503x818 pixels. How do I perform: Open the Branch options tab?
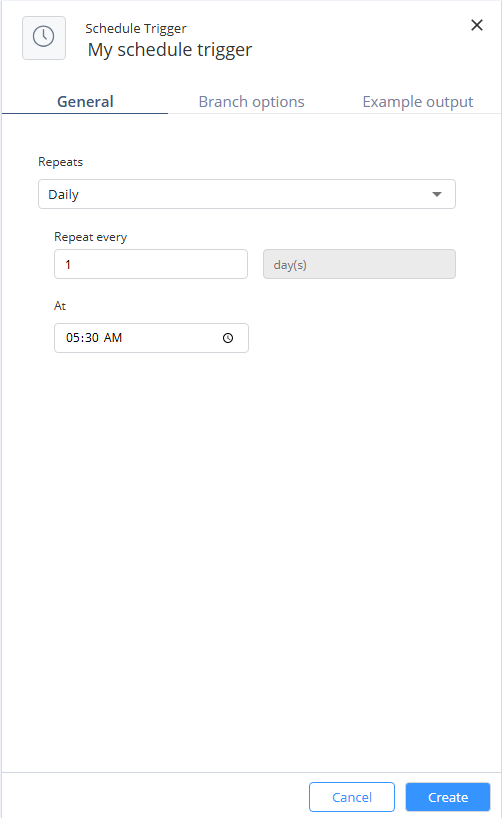coord(252,101)
